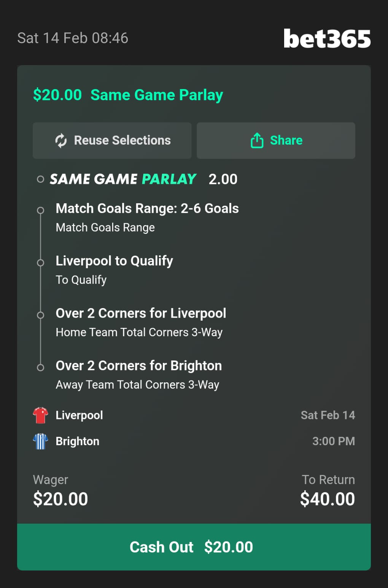This screenshot has height=588, width=388.
Task: Click circle marker beside Over 2 Corners Brighton
Action: point(40,367)
